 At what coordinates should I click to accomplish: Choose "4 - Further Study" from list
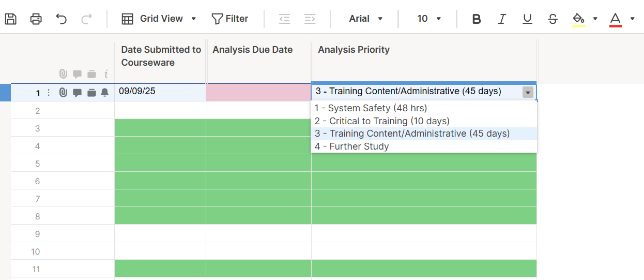[x=351, y=146]
